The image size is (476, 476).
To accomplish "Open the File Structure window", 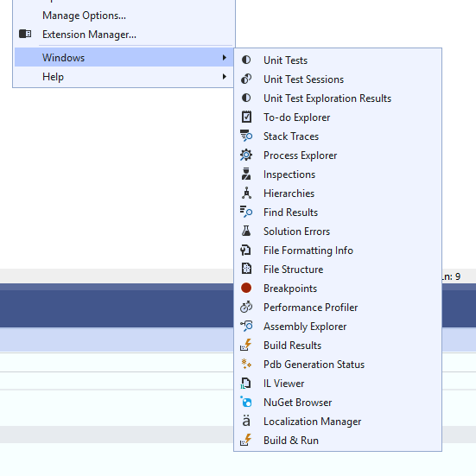I will 338,269.
